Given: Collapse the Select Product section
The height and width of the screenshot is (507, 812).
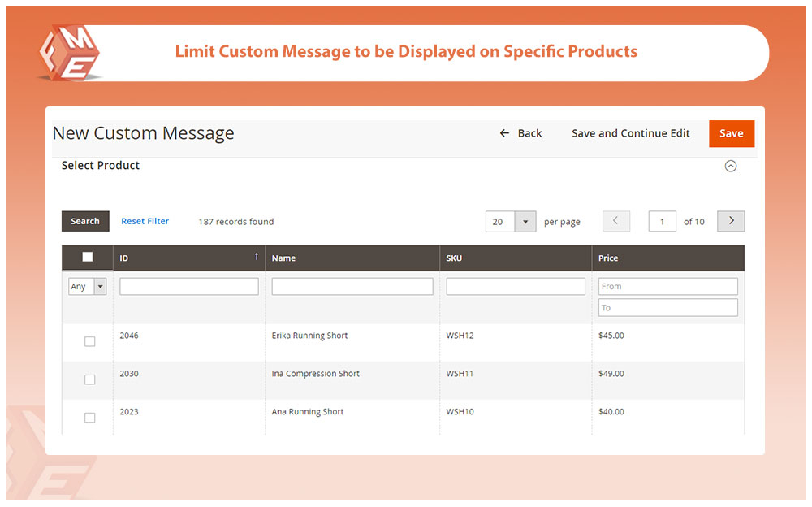Looking at the screenshot, I should [730, 165].
